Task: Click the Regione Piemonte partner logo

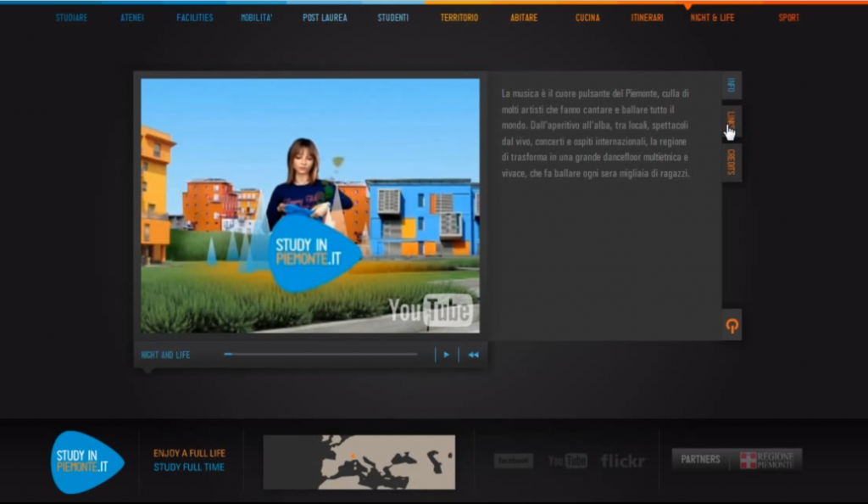Action: 768,460
